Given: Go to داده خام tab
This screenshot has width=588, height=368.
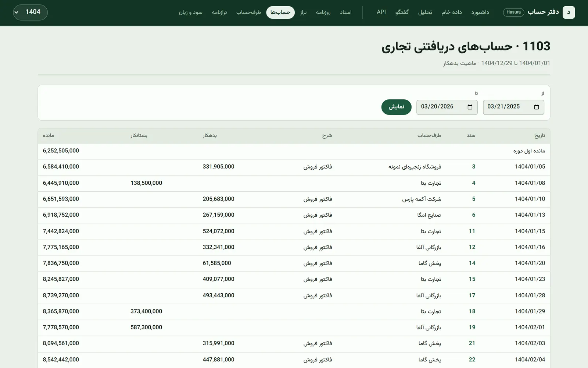Looking at the screenshot, I should (451, 12).
